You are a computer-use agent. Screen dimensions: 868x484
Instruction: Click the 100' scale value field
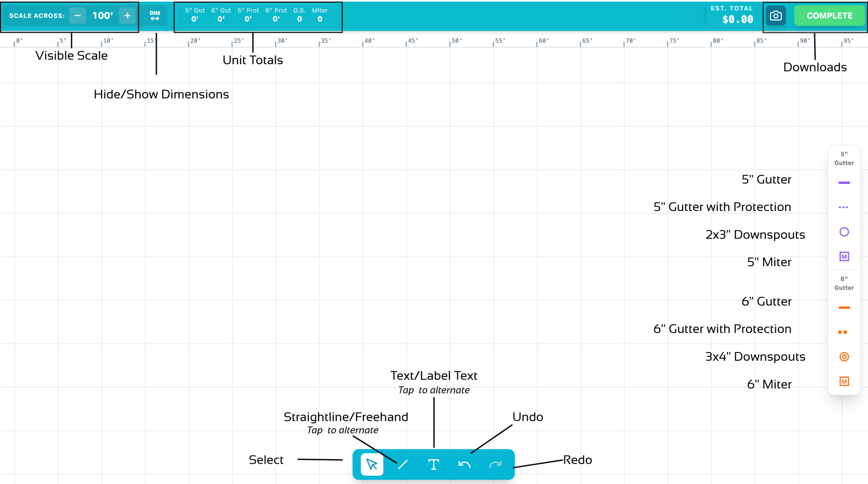click(x=103, y=16)
